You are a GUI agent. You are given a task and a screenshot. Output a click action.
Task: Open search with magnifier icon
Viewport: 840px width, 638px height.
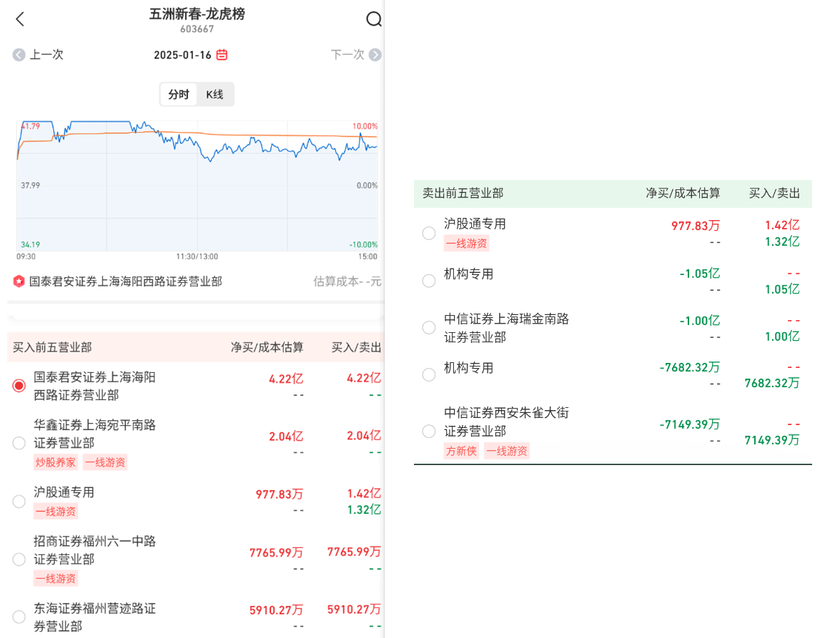tap(373, 19)
